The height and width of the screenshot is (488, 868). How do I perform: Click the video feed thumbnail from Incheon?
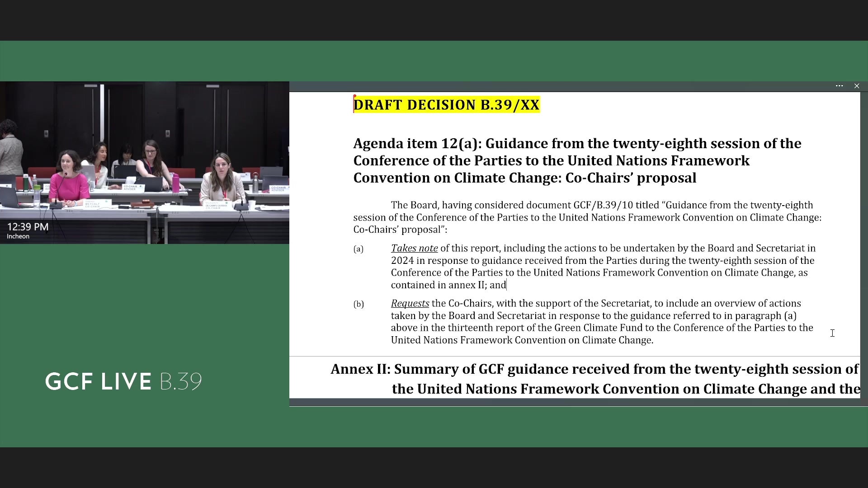[x=145, y=163]
